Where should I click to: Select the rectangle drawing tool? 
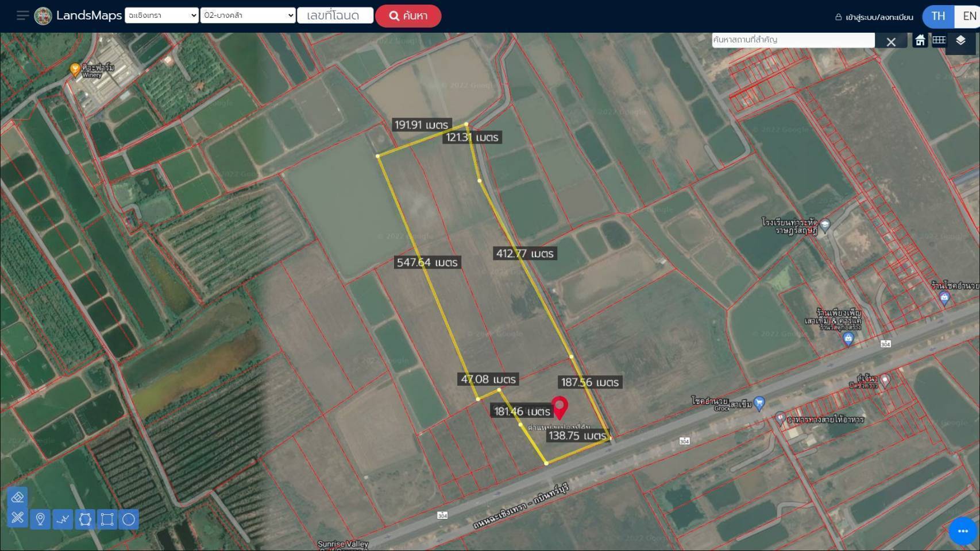click(x=107, y=519)
